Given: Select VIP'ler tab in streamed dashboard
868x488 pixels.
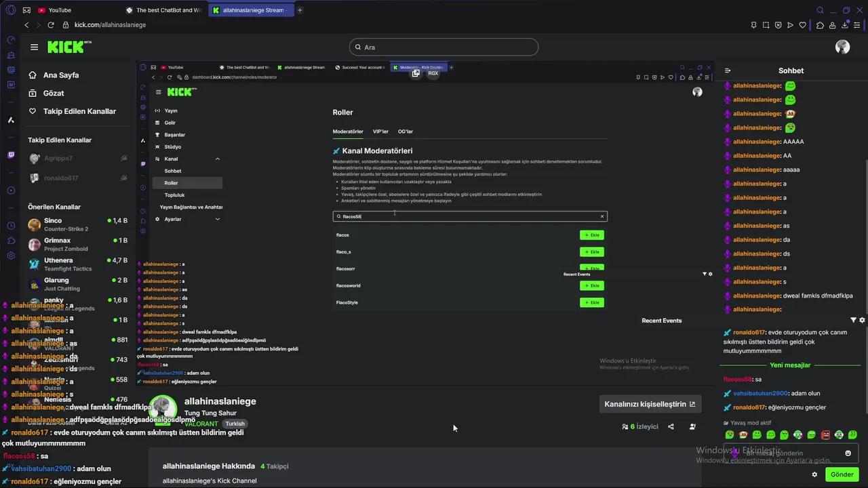Looking at the screenshot, I should (380, 131).
